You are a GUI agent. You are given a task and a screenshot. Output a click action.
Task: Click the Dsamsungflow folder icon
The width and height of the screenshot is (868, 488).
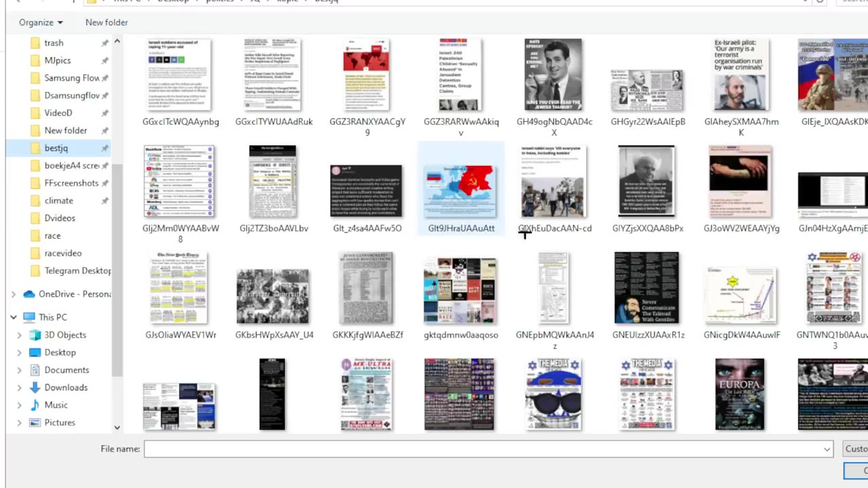[x=35, y=96]
